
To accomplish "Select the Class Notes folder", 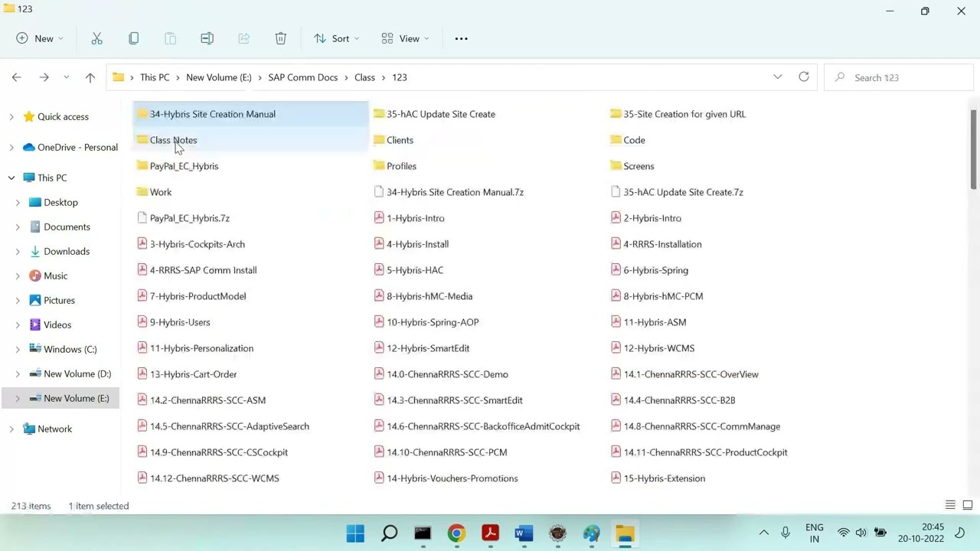I will [x=173, y=140].
